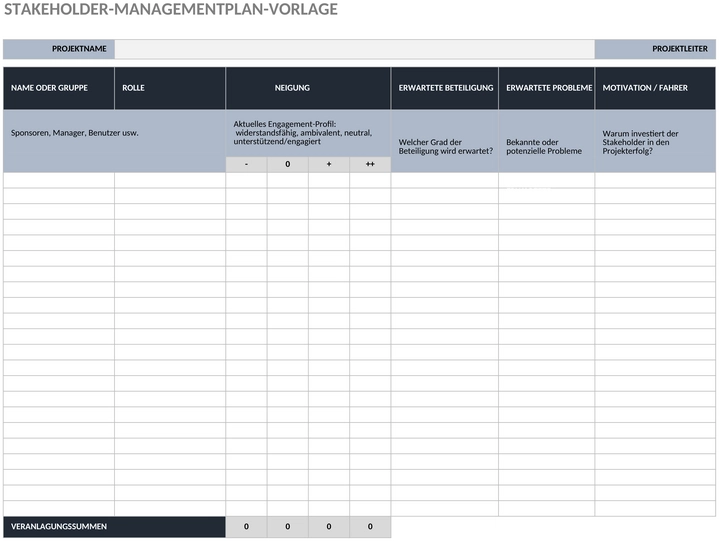Click the NAME ODER GRUPPE column header
The width and height of the screenshot is (719, 541).
coord(59,88)
